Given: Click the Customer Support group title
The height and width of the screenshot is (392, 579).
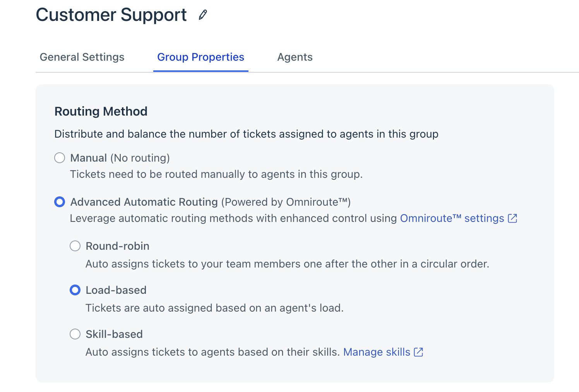Looking at the screenshot, I should coord(111,15).
